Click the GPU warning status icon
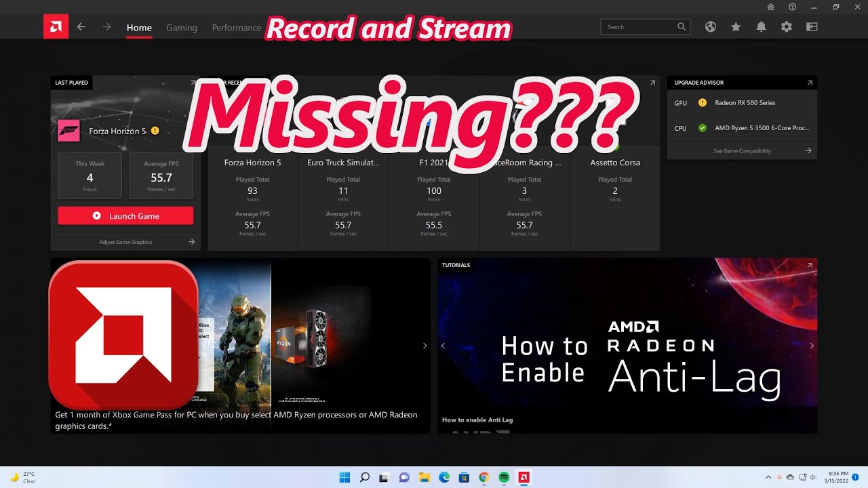Image resolution: width=868 pixels, height=488 pixels. tap(702, 103)
